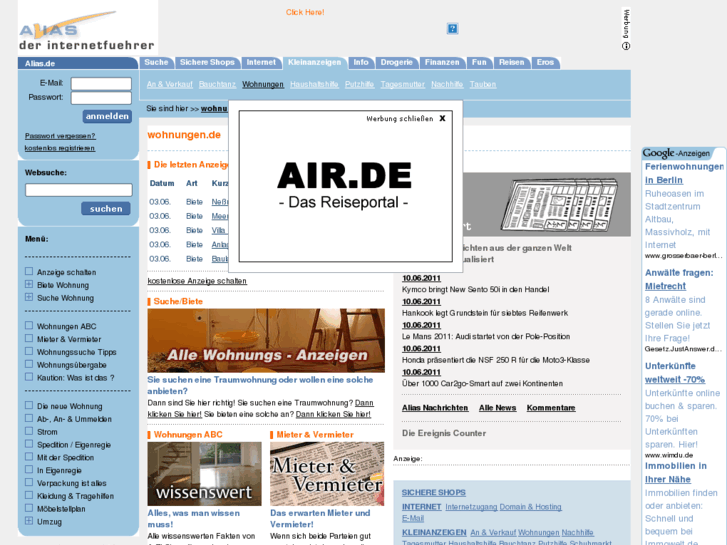Open the Bauchtanz submenu link
Viewport: 727px width, 545px height.
tap(217, 84)
